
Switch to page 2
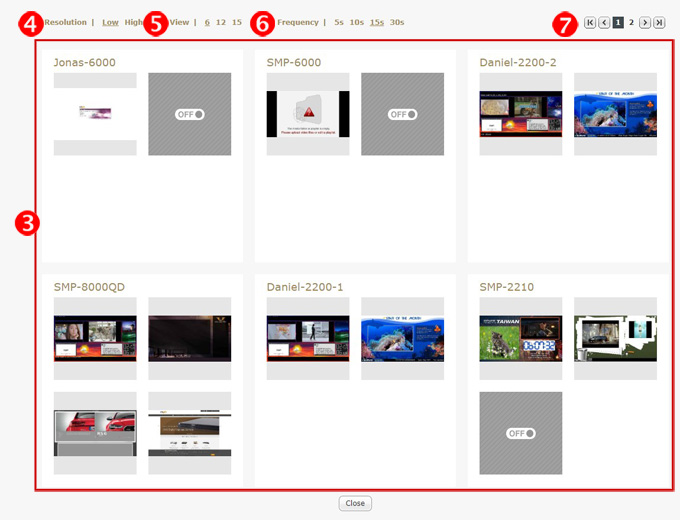click(x=631, y=22)
